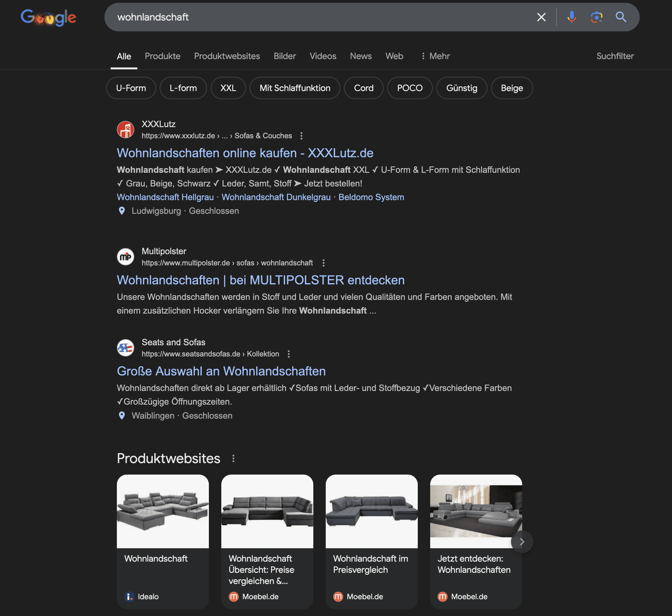Click the Multipolster site name
672x616 pixels.
(164, 251)
